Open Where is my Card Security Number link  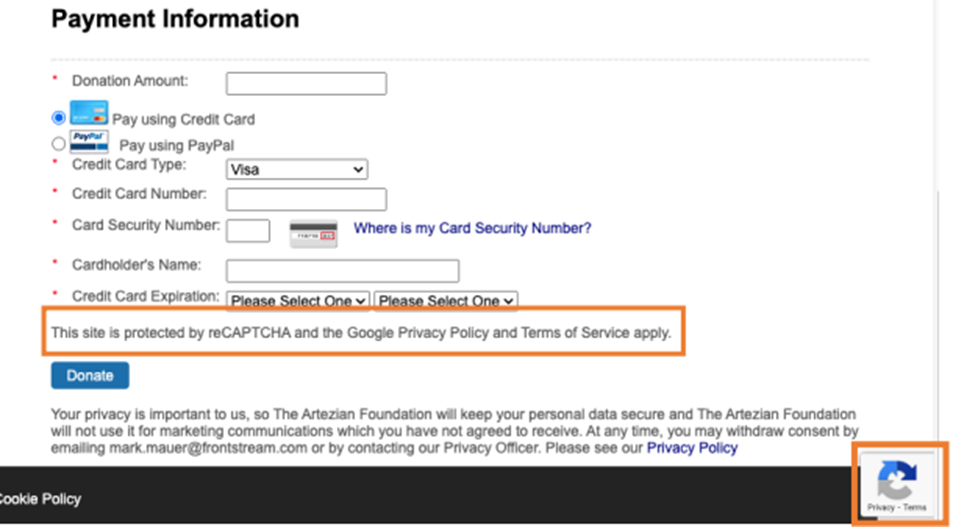(x=472, y=228)
